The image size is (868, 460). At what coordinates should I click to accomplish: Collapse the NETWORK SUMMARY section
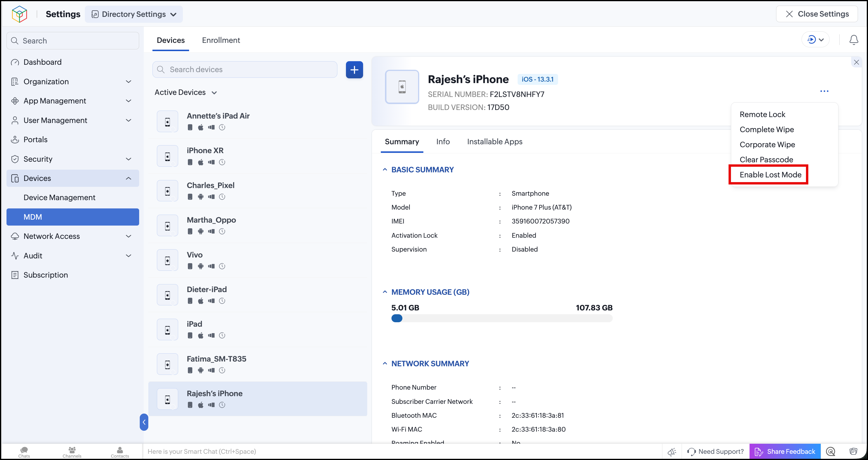click(x=384, y=364)
